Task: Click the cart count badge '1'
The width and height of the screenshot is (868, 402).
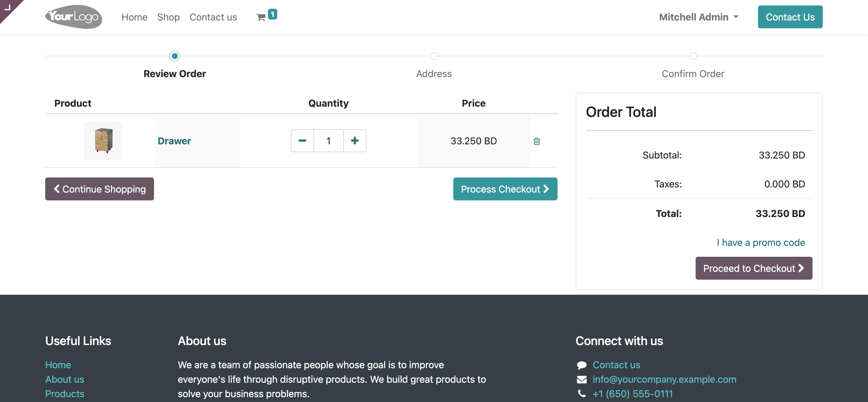Action: [x=272, y=14]
